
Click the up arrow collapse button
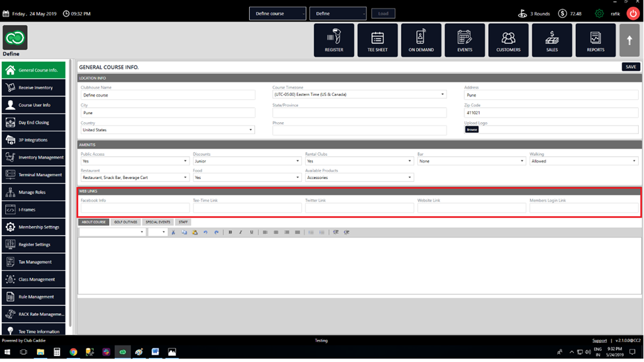pyautogui.click(x=629, y=40)
